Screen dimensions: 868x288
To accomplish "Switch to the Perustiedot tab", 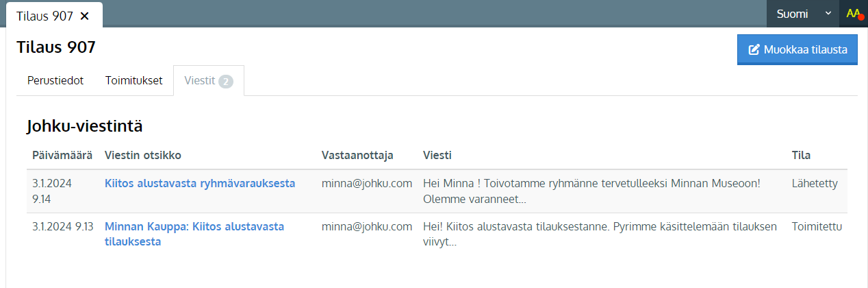I will (x=55, y=81).
